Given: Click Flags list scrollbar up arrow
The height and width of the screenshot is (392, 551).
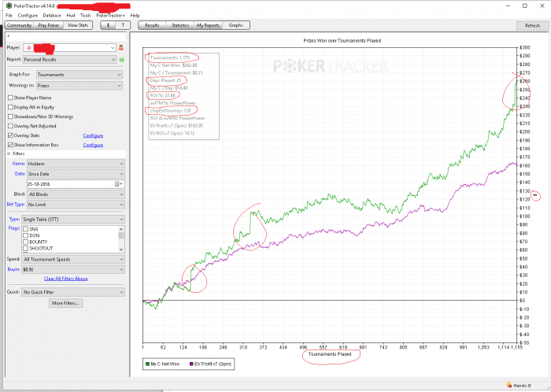Looking at the screenshot, I should click(121, 228).
